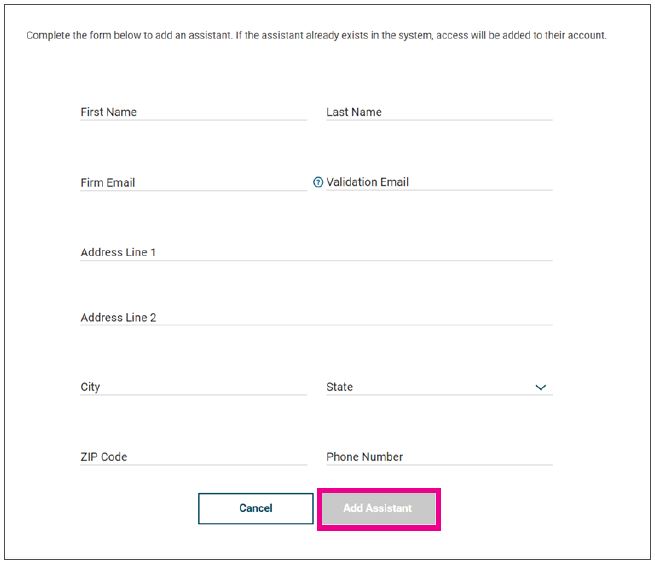Click the 'State' label text
Image resolution: width=655 pixels, height=565 pixels.
pyautogui.click(x=339, y=387)
